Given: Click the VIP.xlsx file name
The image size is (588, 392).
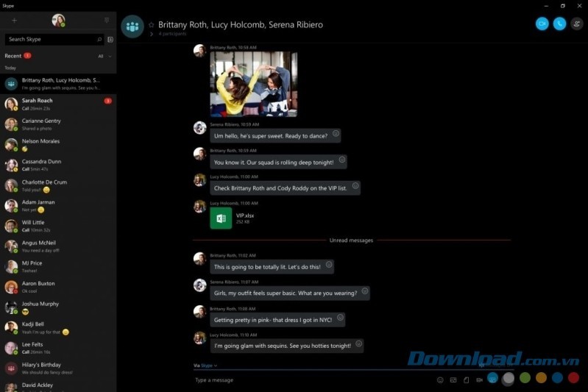Looking at the screenshot, I should (x=245, y=215).
